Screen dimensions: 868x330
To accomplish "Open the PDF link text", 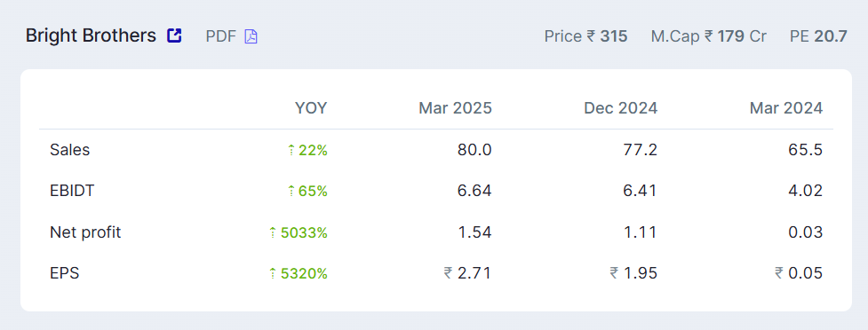I will [x=221, y=36].
